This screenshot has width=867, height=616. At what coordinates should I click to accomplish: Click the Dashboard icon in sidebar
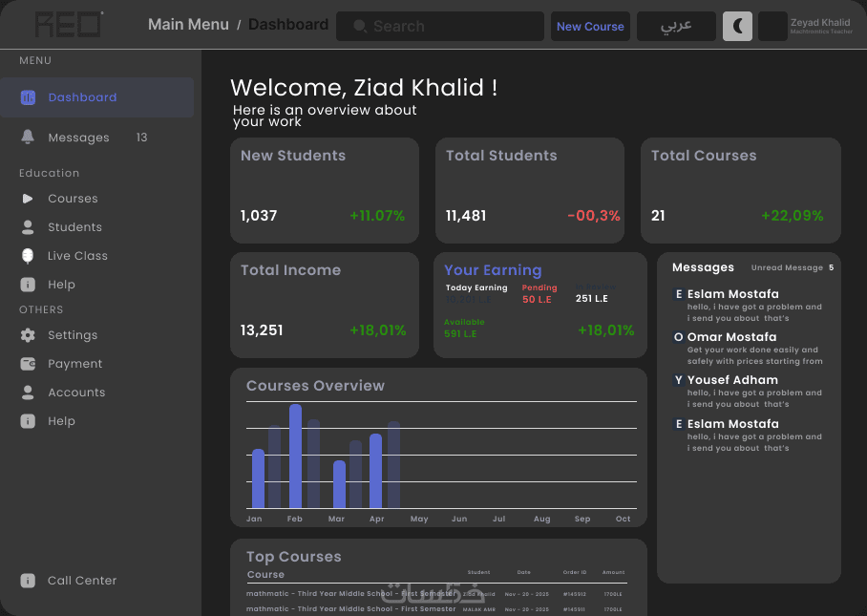[x=28, y=97]
